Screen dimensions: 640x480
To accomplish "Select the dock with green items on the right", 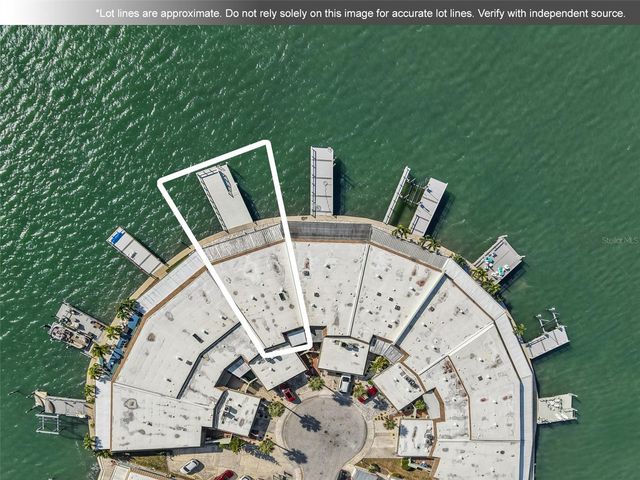I will (499, 258).
